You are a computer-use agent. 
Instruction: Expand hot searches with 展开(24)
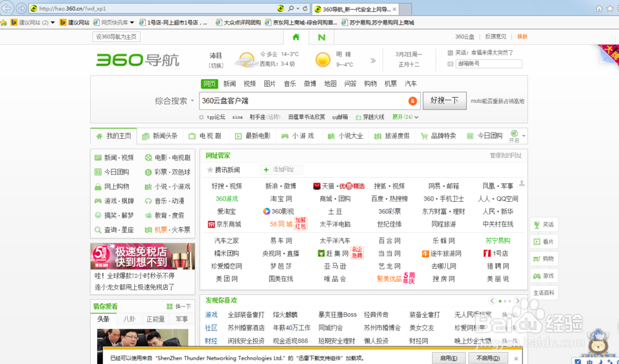(x=405, y=117)
